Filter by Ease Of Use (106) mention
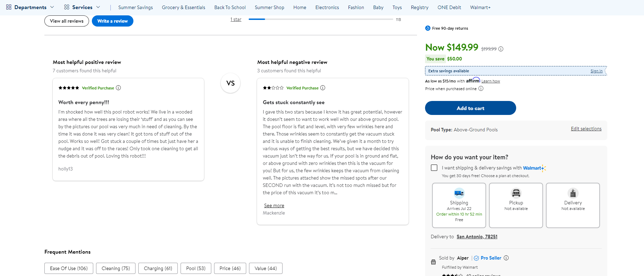 coord(69,268)
